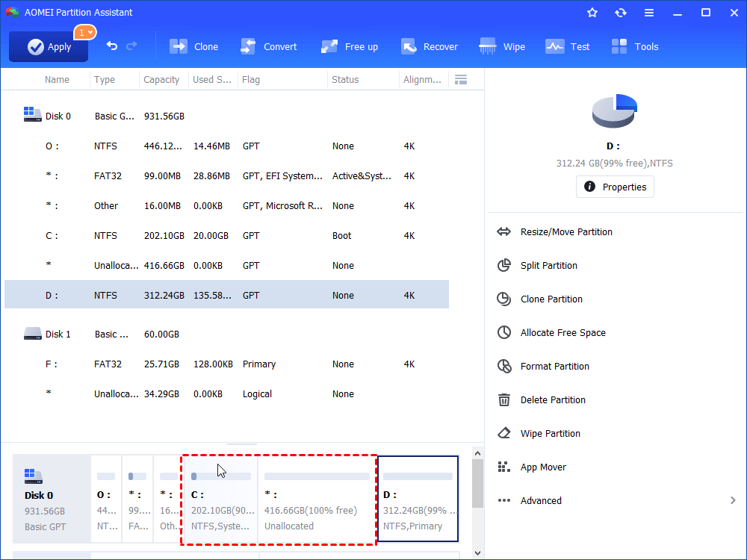Sort by Name column header
The width and height of the screenshot is (747, 560).
click(x=57, y=80)
